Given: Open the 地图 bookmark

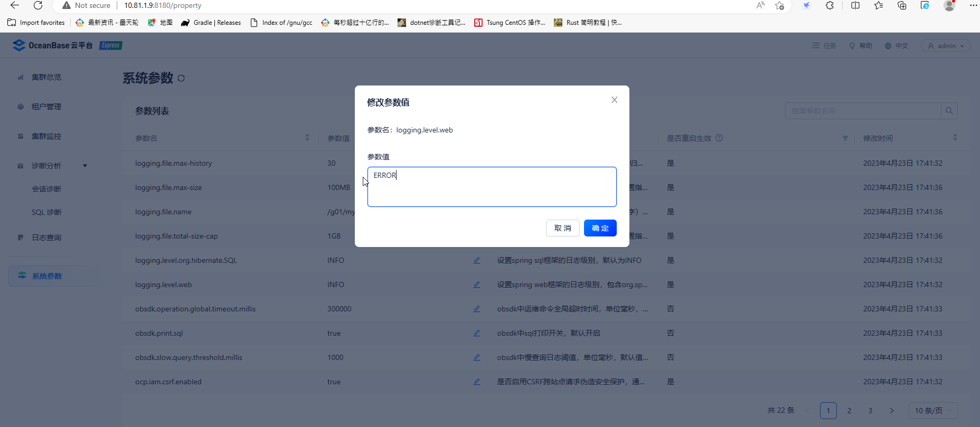Looking at the screenshot, I should pos(160,23).
